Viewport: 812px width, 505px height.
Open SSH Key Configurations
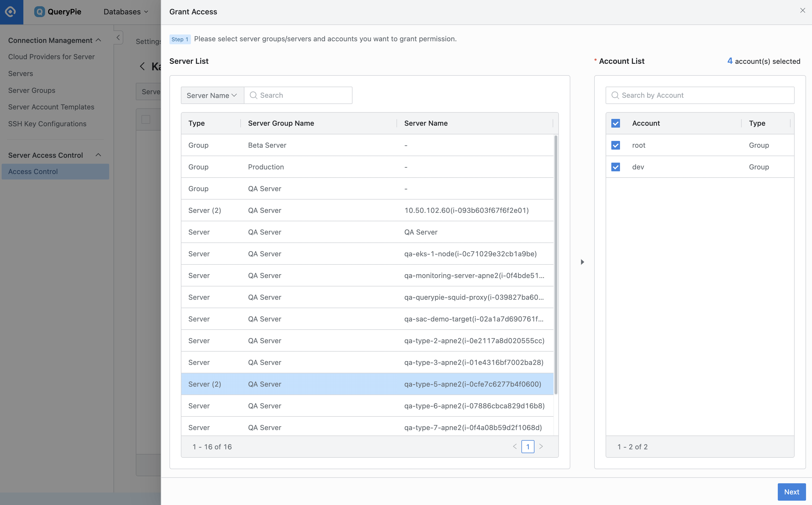[48, 124]
